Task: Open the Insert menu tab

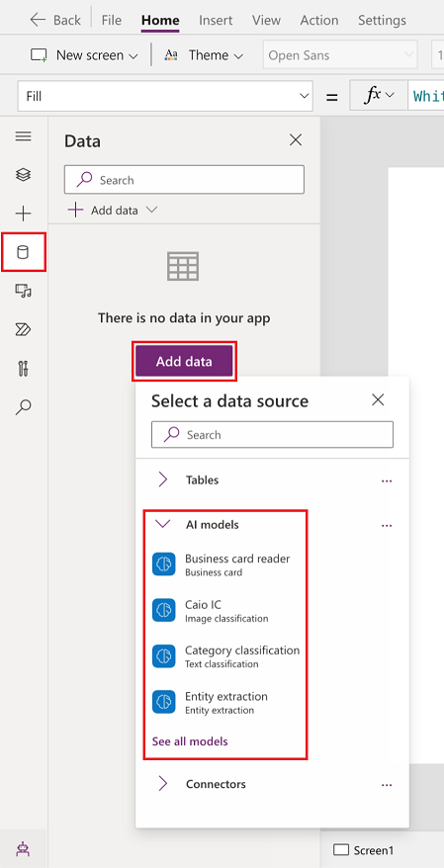Action: pos(216,21)
